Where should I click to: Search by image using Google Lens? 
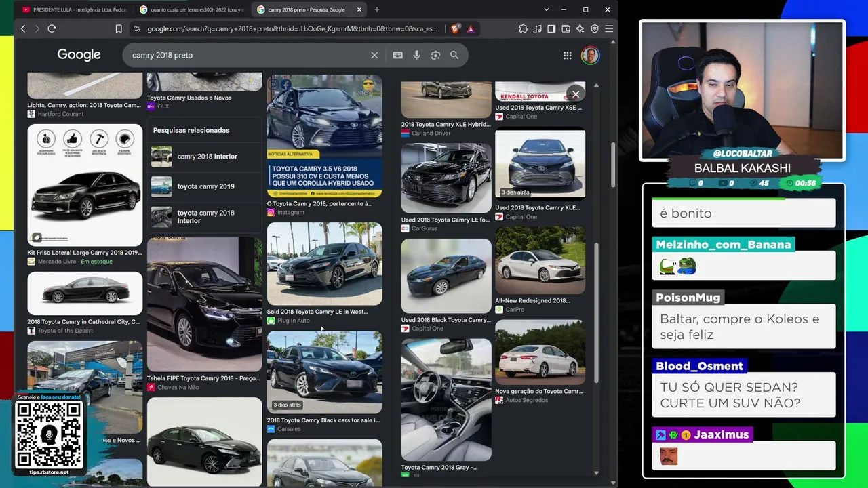(x=435, y=55)
